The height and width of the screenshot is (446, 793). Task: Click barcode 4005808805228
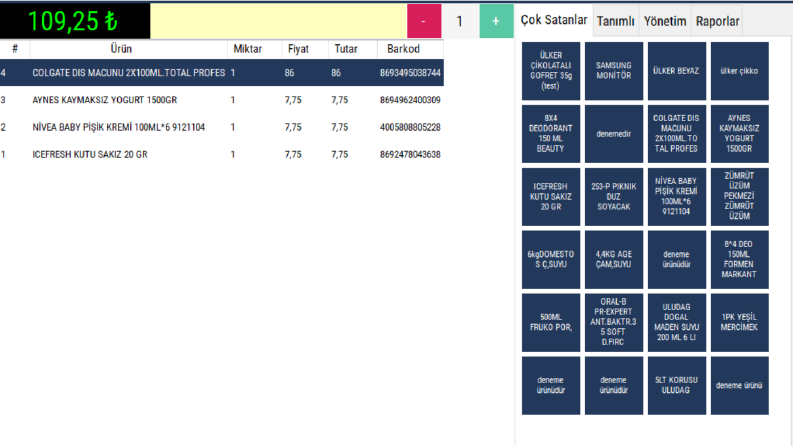(x=410, y=127)
